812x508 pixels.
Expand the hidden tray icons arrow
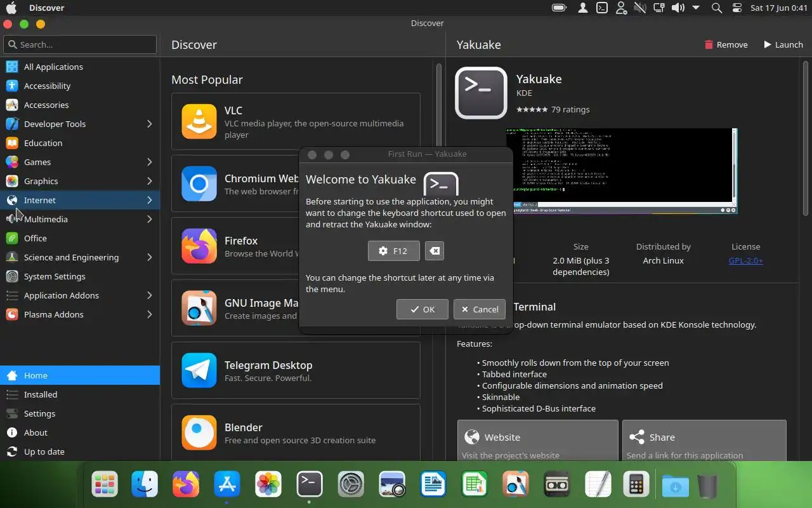click(x=696, y=8)
